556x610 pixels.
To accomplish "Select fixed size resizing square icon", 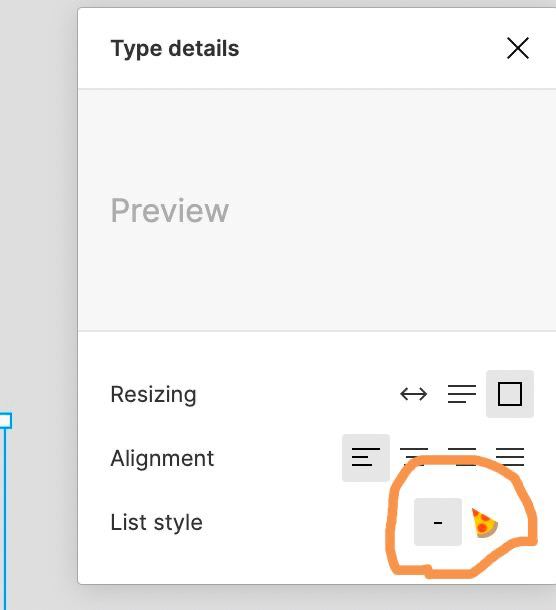I will 510,394.
